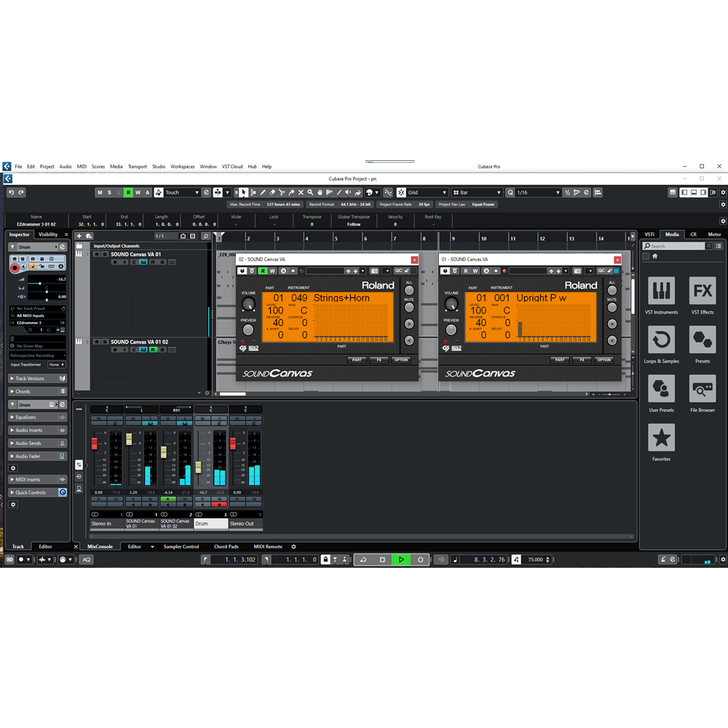The image size is (728, 728).
Task: Select the hand tool in the toolbar
Action: click(x=320, y=192)
